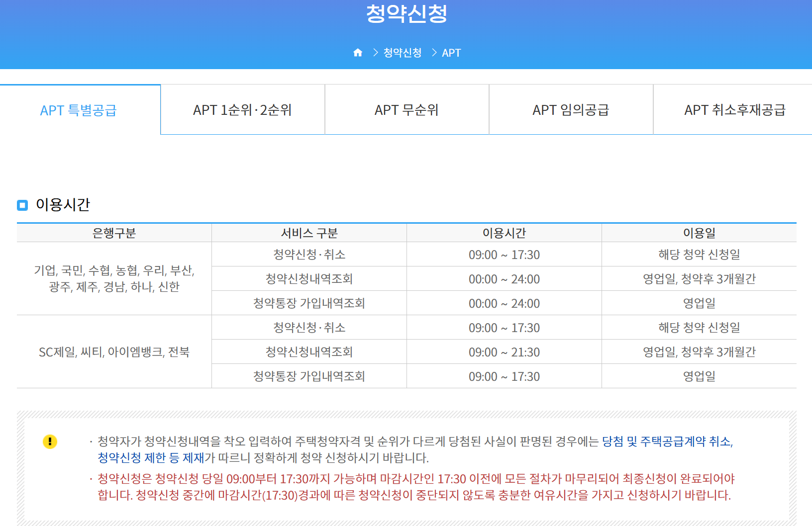812x526 pixels.
Task: Open the APT 무순위 tab
Action: [406, 110]
